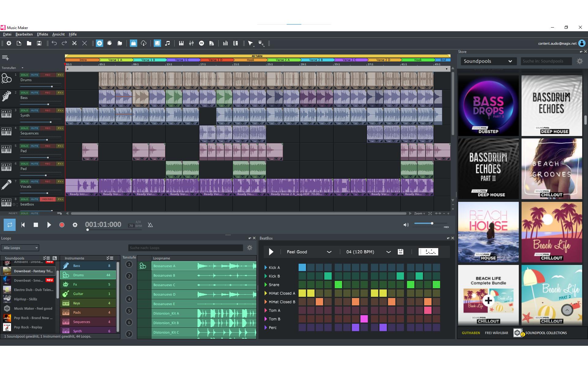Open playback settings gear in transport bar
The image size is (588, 370).
pyautogui.click(x=75, y=225)
